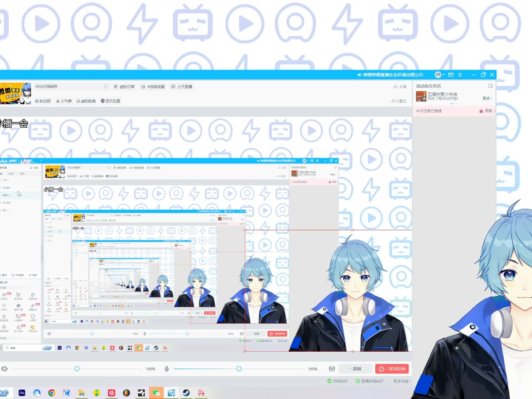Open the yellow-green music app on taskbar

pyautogui.click(x=96, y=393)
